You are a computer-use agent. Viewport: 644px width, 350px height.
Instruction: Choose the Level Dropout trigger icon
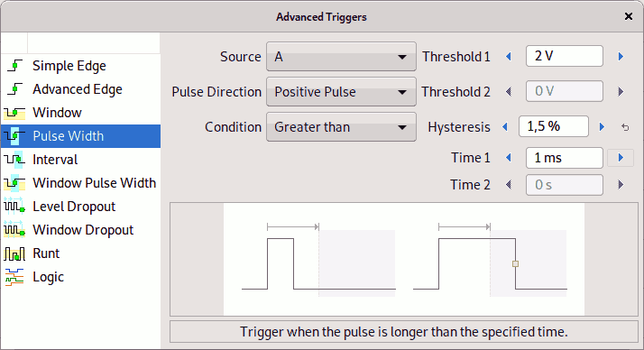[x=14, y=207]
